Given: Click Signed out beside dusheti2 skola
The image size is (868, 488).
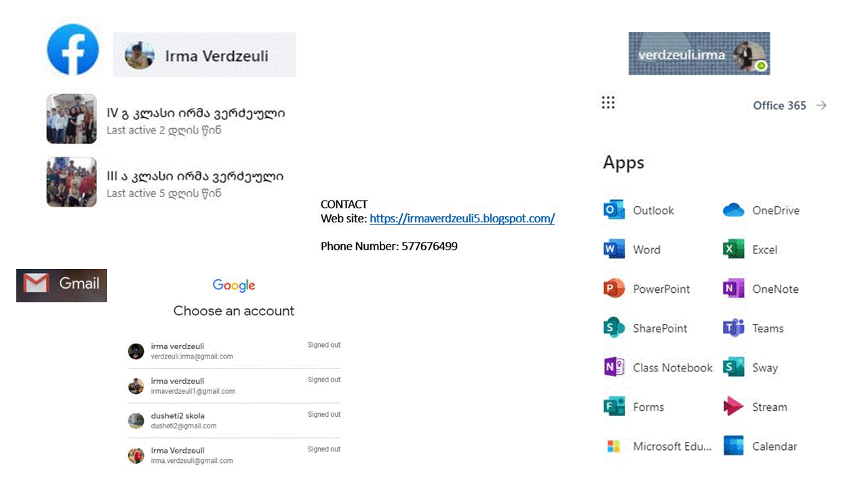Looking at the screenshot, I should click(x=324, y=415).
